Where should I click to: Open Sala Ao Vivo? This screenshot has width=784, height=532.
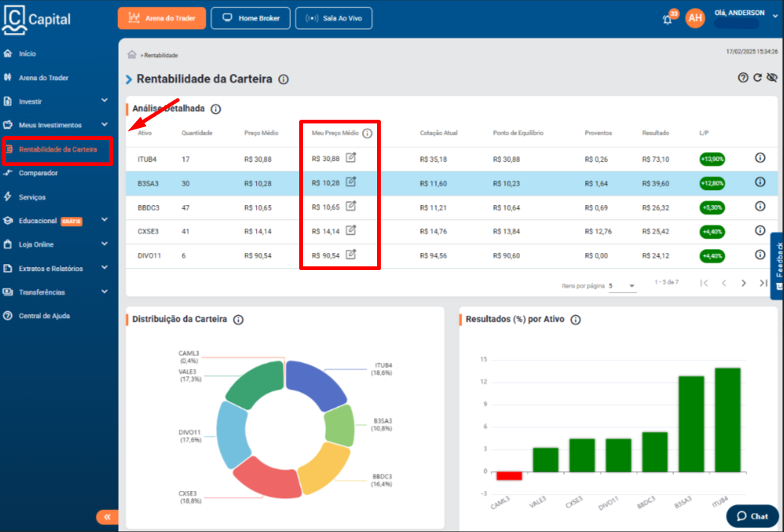[x=334, y=19]
